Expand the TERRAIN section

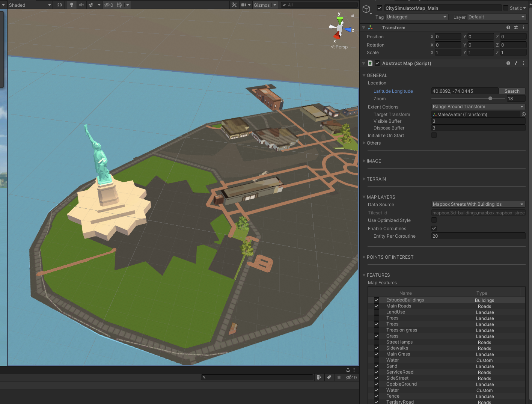pyautogui.click(x=364, y=179)
